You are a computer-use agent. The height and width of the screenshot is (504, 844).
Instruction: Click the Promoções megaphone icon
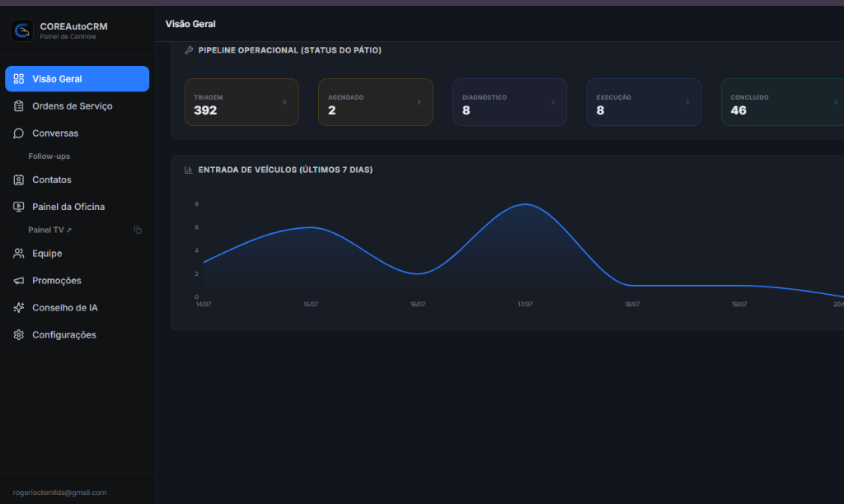[x=19, y=280]
